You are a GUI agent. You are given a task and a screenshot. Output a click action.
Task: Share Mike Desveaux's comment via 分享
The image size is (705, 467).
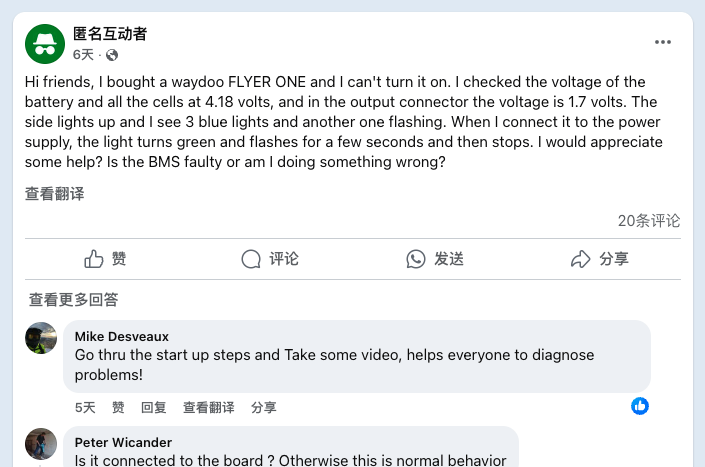pyautogui.click(x=263, y=408)
